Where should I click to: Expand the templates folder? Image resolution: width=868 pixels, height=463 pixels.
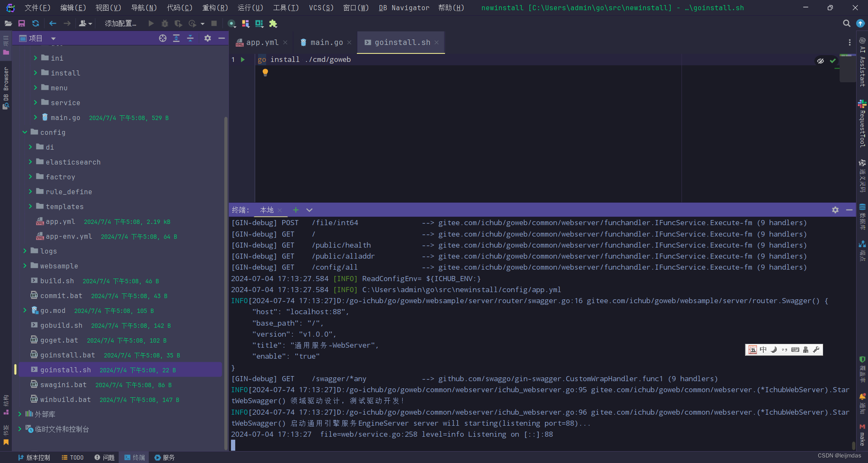click(x=30, y=206)
